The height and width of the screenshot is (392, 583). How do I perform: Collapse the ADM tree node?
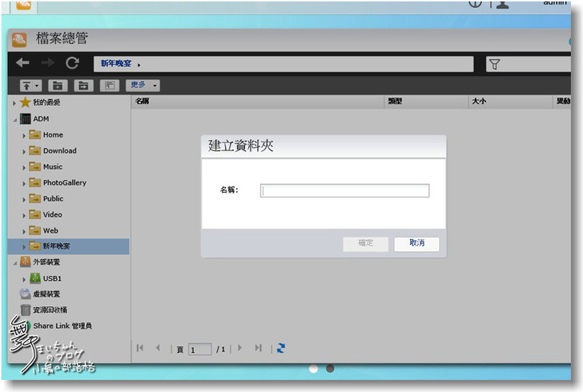[15, 120]
